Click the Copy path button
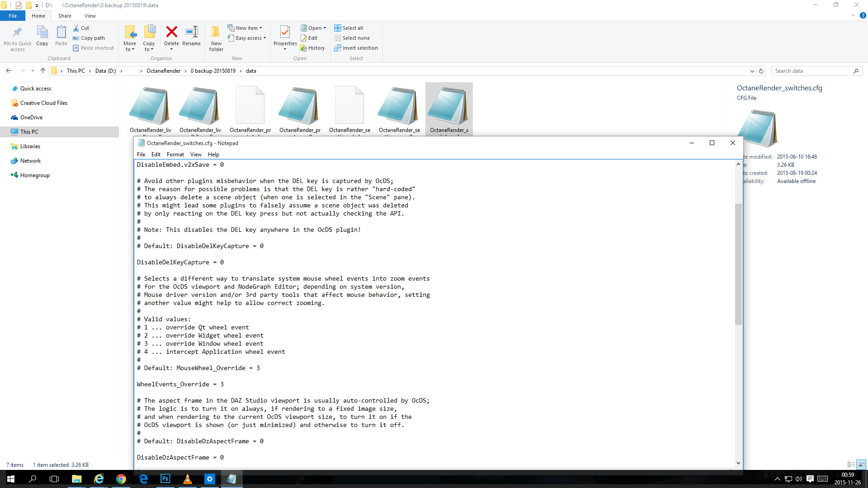The width and height of the screenshot is (868, 488). (89, 38)
